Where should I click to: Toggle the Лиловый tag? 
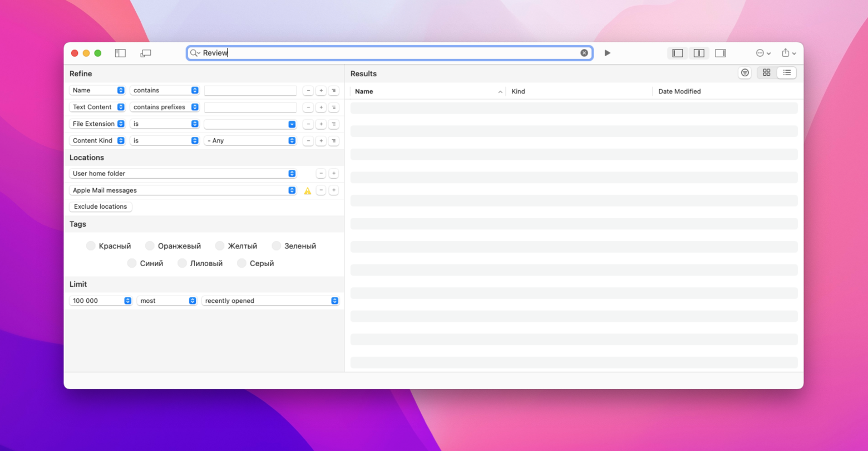200,263
